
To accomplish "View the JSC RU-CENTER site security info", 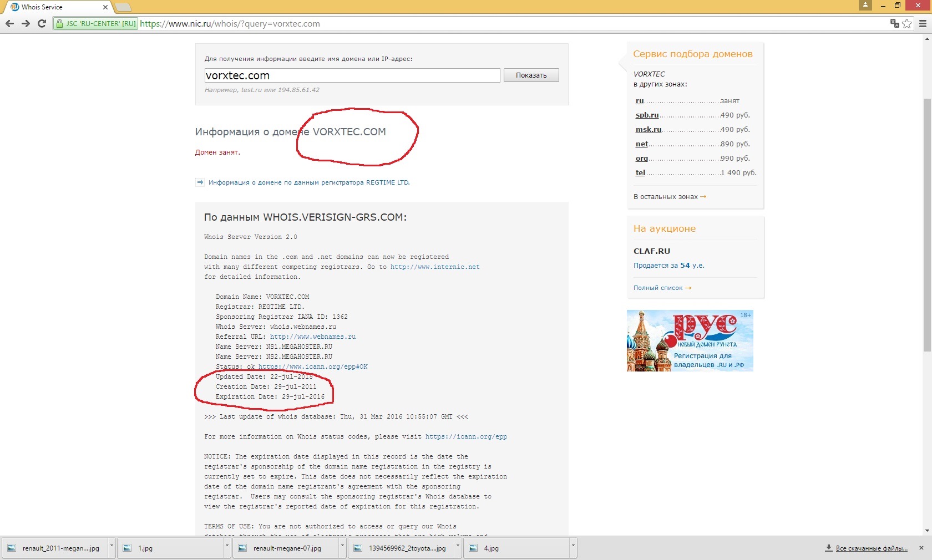I will pos(95,24).
